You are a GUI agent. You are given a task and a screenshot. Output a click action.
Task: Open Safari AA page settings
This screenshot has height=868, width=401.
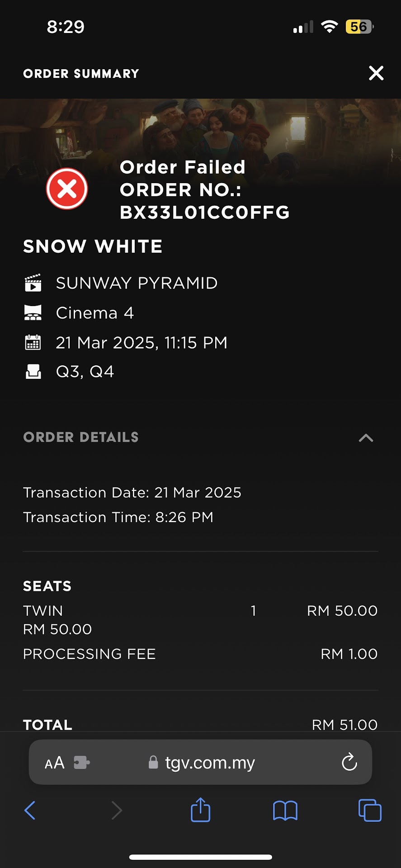pyautogui.click(x=55, y=763)
